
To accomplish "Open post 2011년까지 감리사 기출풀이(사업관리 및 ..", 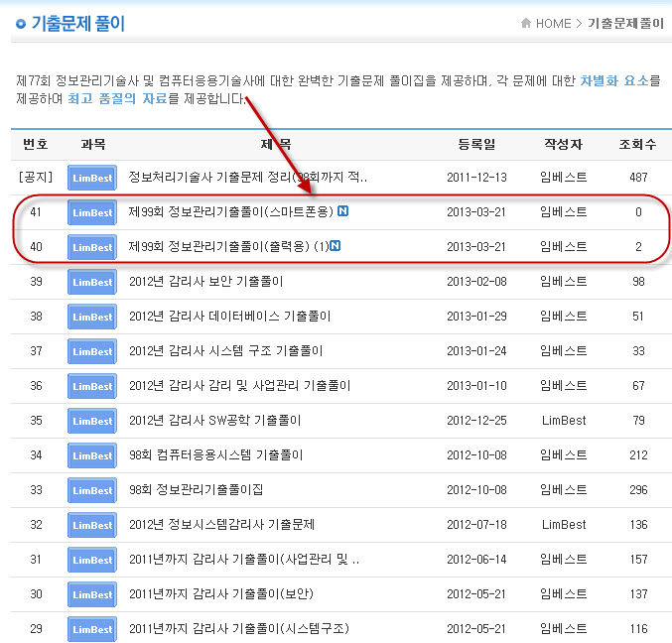I will pyautogui.click(x=244, y=559).
